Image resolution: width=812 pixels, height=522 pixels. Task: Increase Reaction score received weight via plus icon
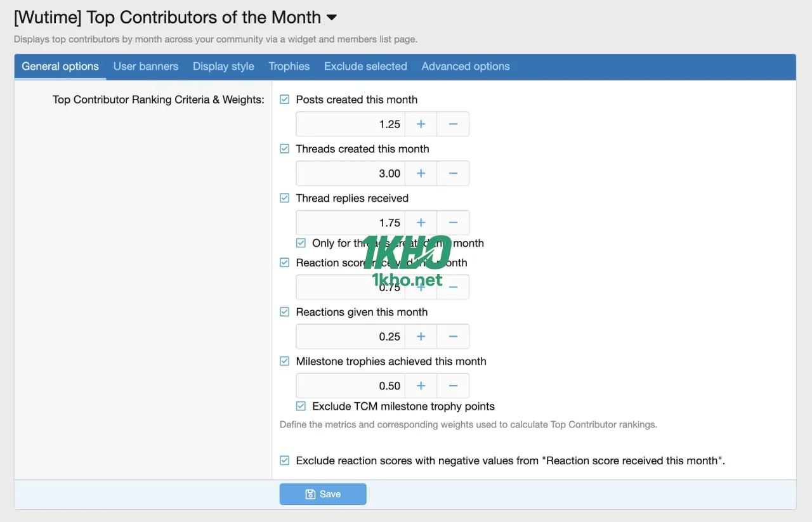point(421,287)
